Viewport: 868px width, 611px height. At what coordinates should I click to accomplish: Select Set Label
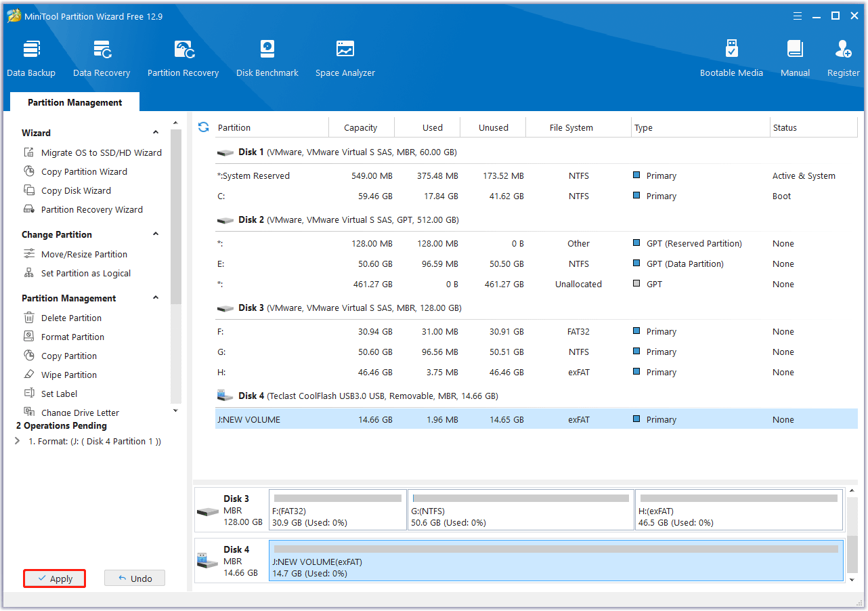coord(50,394)
